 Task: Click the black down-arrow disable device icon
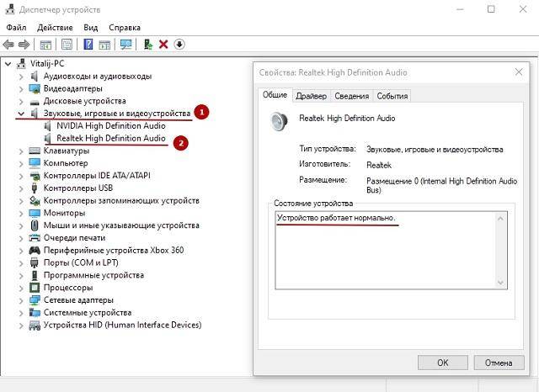(179, 44)
